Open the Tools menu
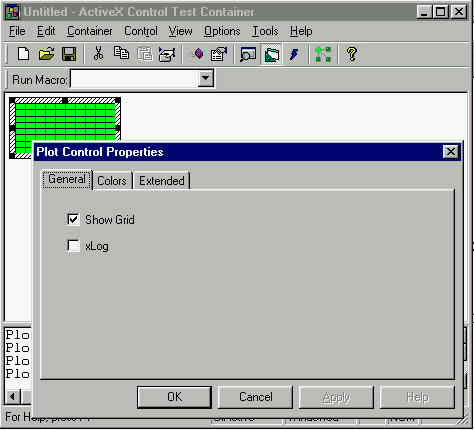 coord(265,31)
